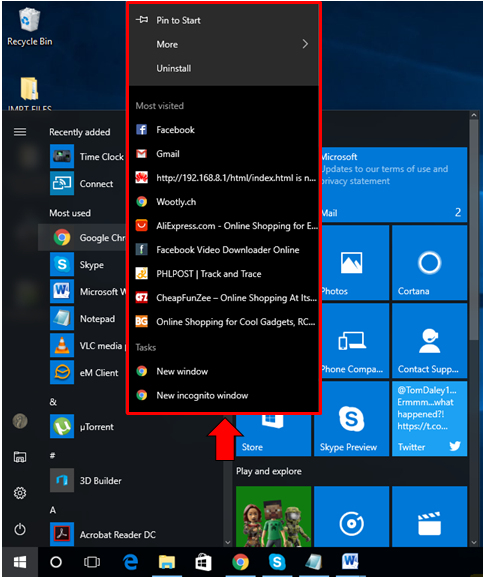
Task: Open the IMPT FILES desktop folder
Action: (x=29, y=93)
